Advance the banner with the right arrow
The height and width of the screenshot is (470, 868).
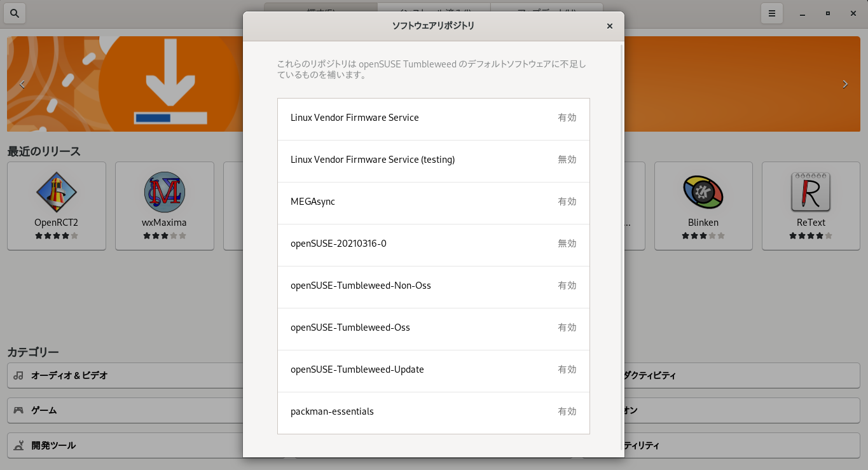pyautogui.click(x=845, y=84)
